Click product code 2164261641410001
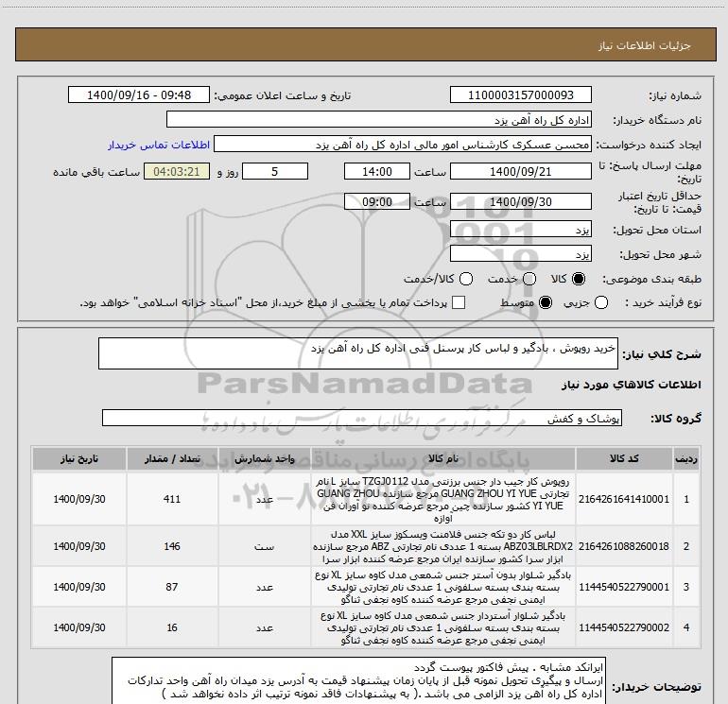 [624, 499]
